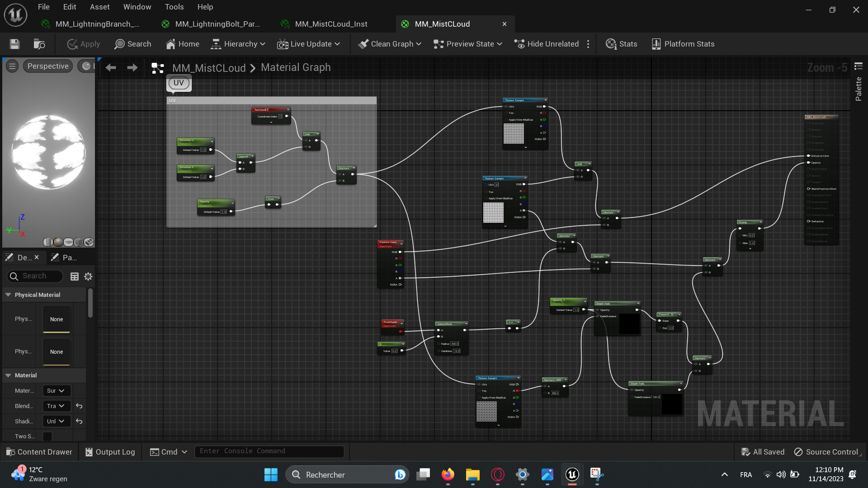Toggle the Stats display
The width and height of the screenshot is (868, 488).
[622, 44]
